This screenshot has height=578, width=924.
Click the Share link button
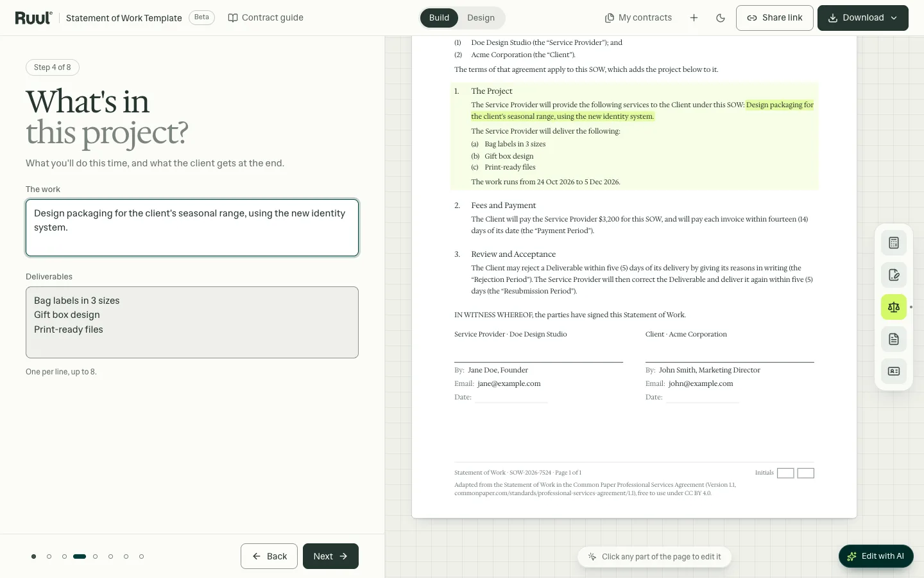tap(774, 18)
